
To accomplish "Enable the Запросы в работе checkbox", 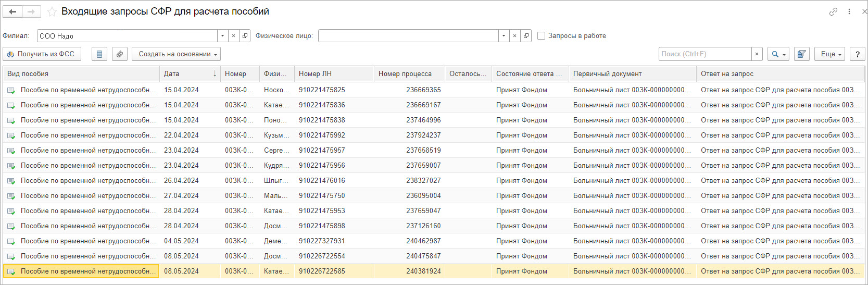I will (x=541, y=36).
